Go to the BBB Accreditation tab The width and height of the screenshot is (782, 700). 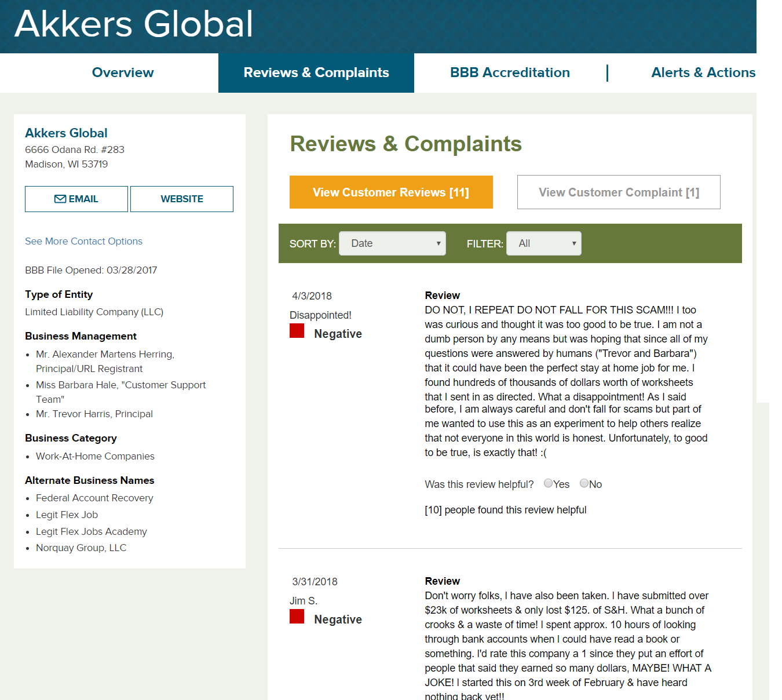510,72
